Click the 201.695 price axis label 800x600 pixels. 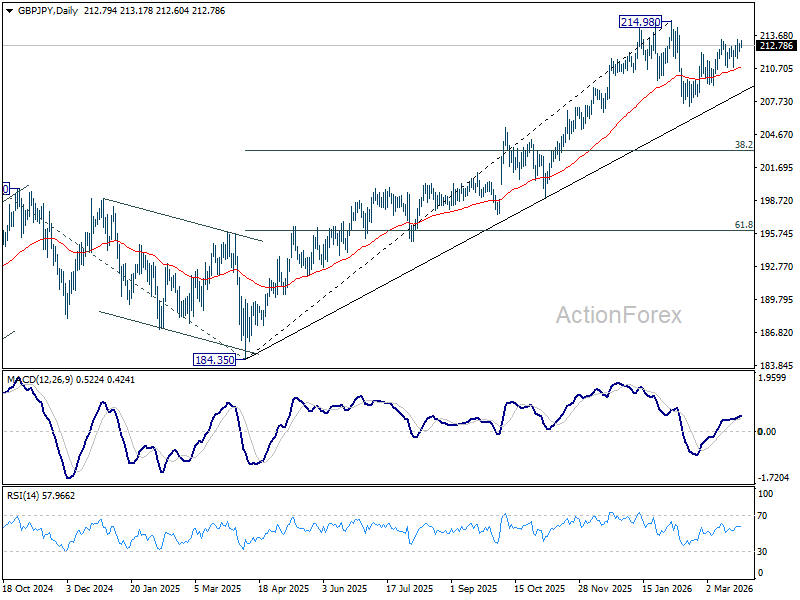tap(776, 168)
